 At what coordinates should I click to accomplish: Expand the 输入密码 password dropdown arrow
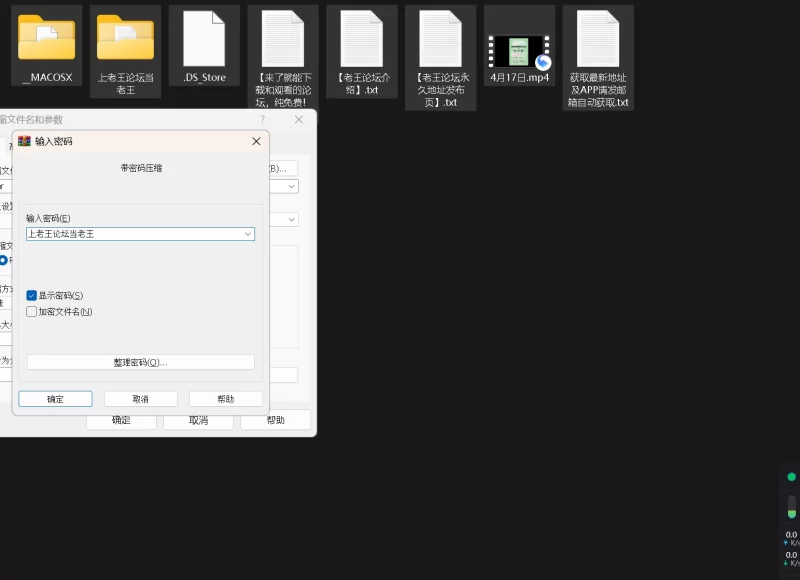point(248,234)
